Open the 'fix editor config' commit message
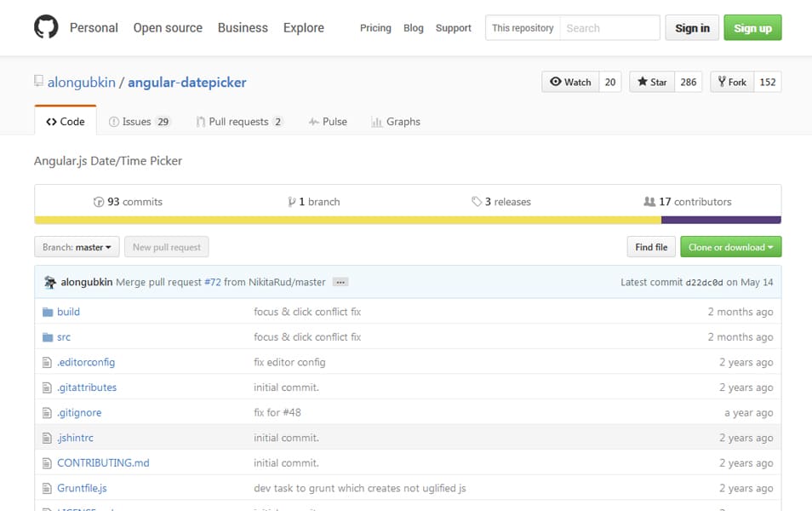The height and width of the screenshot is (511, 812). (x=289, y=362)
